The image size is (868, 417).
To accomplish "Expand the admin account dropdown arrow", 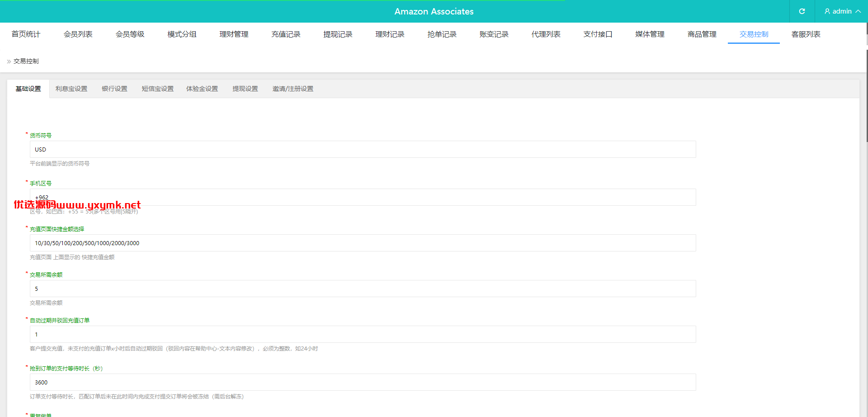I will (858, 11).
